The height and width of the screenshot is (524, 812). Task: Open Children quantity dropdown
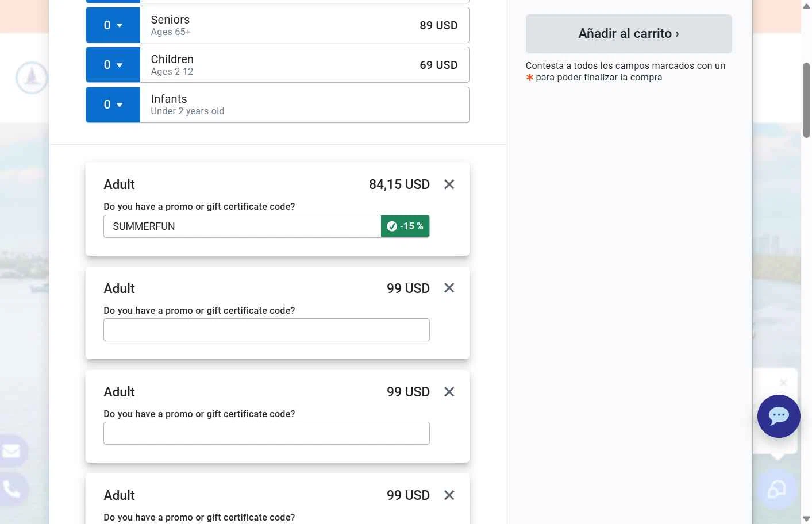point(113,65)
